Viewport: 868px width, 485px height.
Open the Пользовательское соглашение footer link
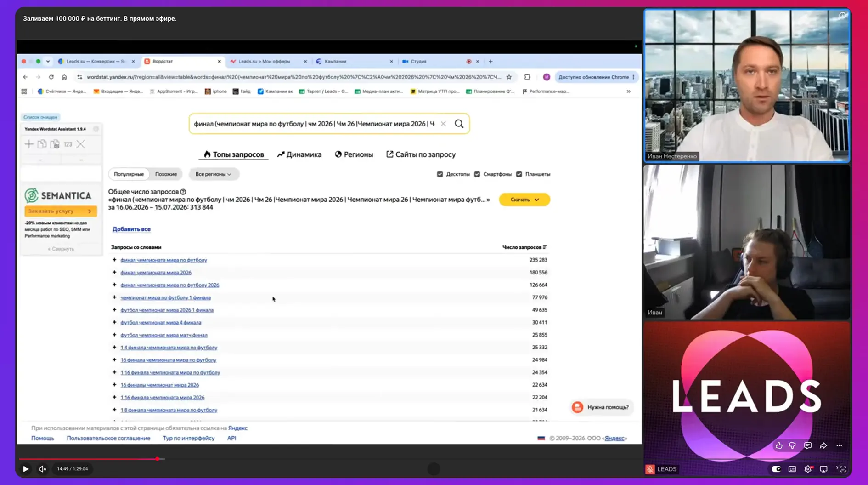tap(108, 438)
